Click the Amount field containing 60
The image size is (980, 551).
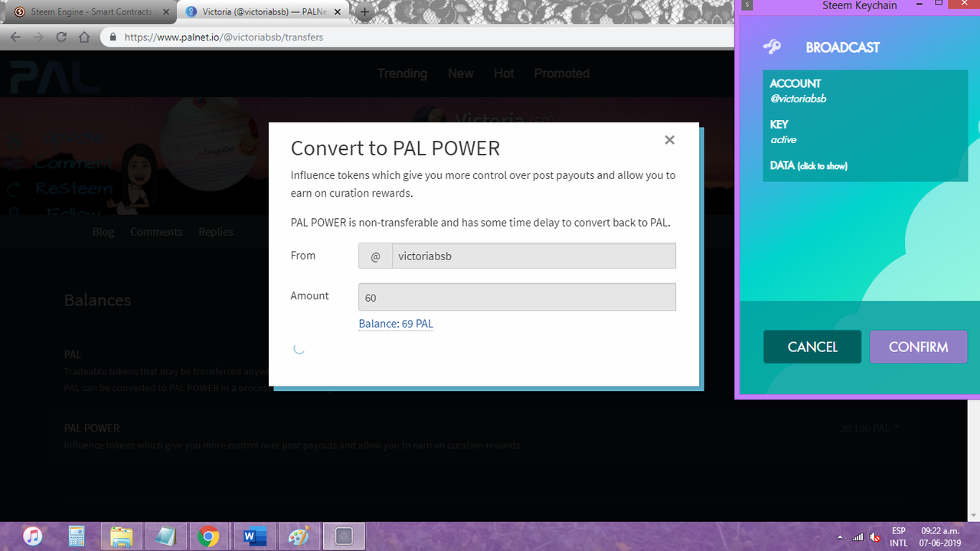click(517, 297)
